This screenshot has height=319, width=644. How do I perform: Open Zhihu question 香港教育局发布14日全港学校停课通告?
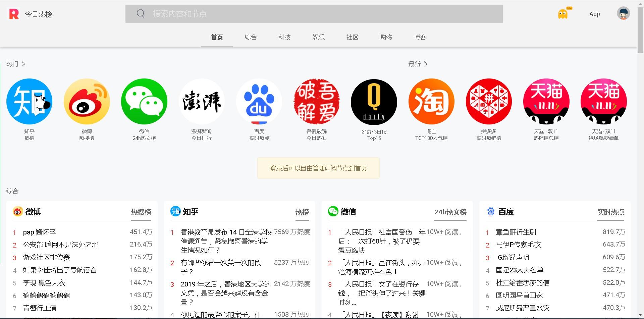226,241
